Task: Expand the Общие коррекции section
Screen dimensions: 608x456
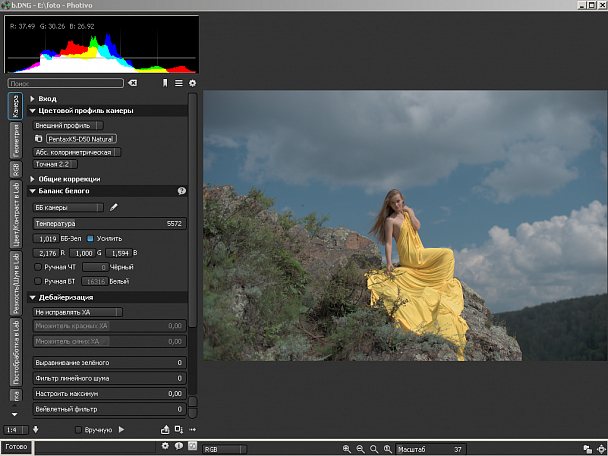Action: tap(32, 179)
